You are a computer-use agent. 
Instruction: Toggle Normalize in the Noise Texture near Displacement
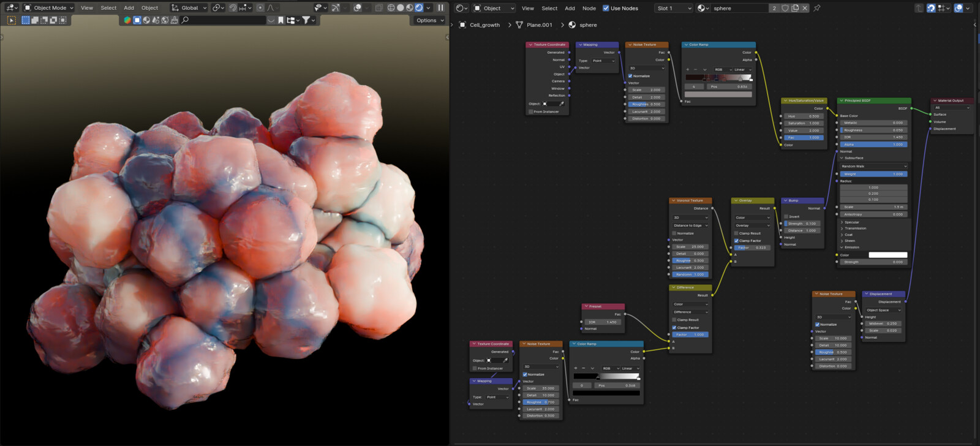(x=817, y=325)
